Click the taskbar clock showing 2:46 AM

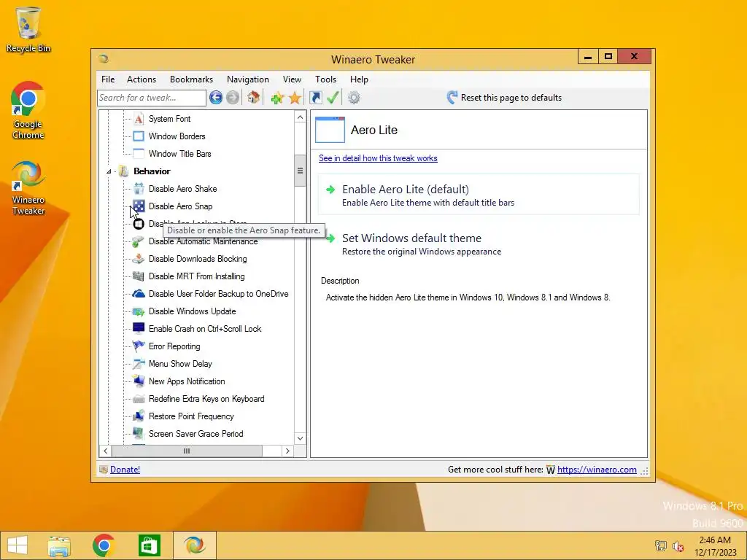715,546
